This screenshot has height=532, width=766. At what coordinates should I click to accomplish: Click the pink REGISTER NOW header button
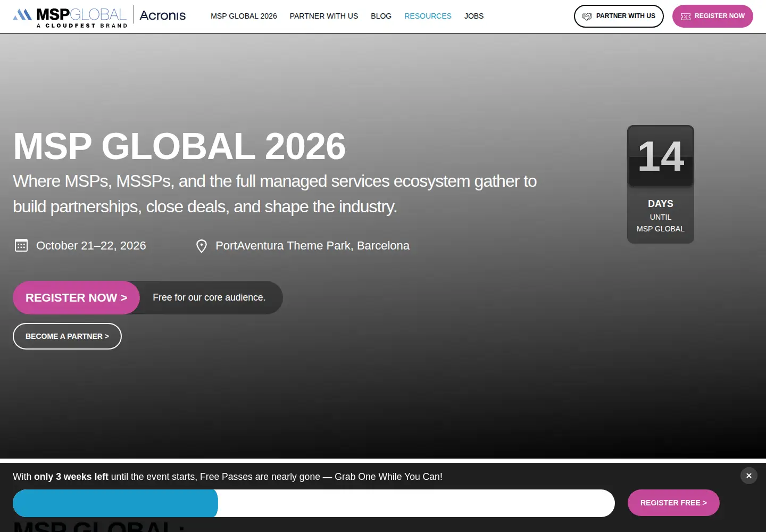click(x=713, y=16)
